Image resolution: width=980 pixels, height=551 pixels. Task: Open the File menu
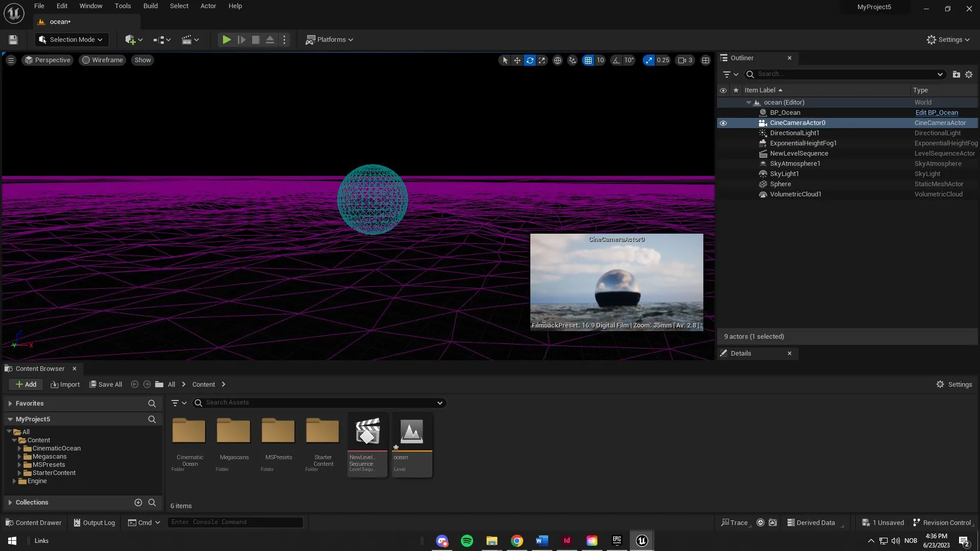39,6
